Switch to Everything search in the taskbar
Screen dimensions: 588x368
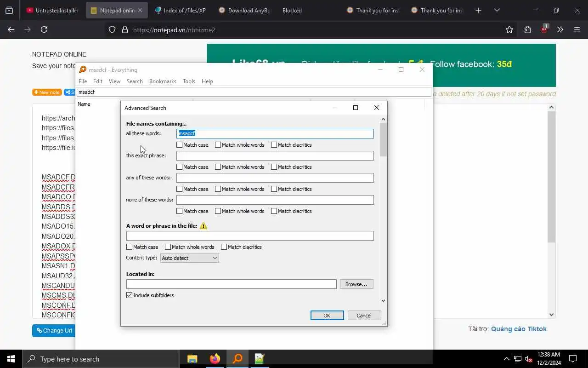coord(237,359)
